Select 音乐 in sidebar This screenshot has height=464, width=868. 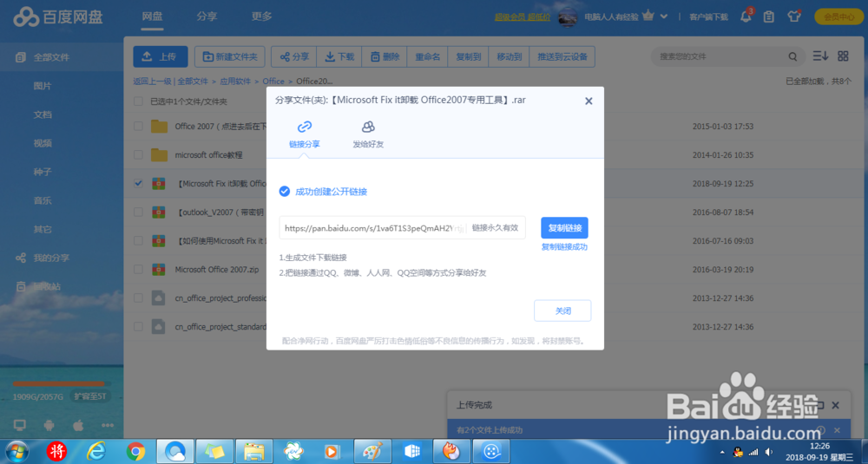coord(43,200)
